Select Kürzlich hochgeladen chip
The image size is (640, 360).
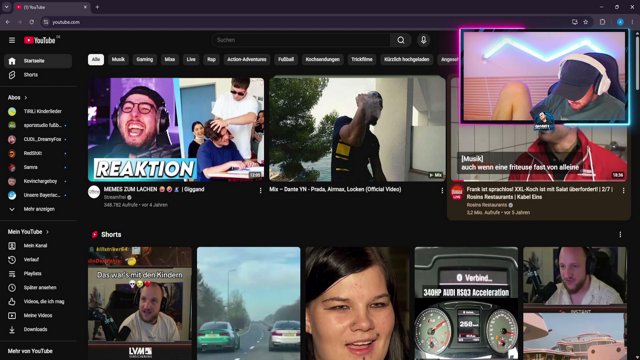pos(407,60)
